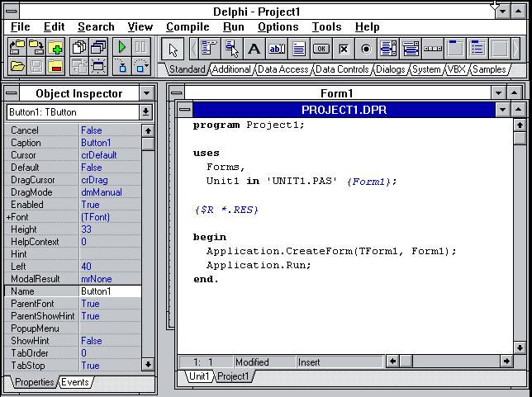
Task: Switch to the Data Access palette tab
Action: point(283,70)
